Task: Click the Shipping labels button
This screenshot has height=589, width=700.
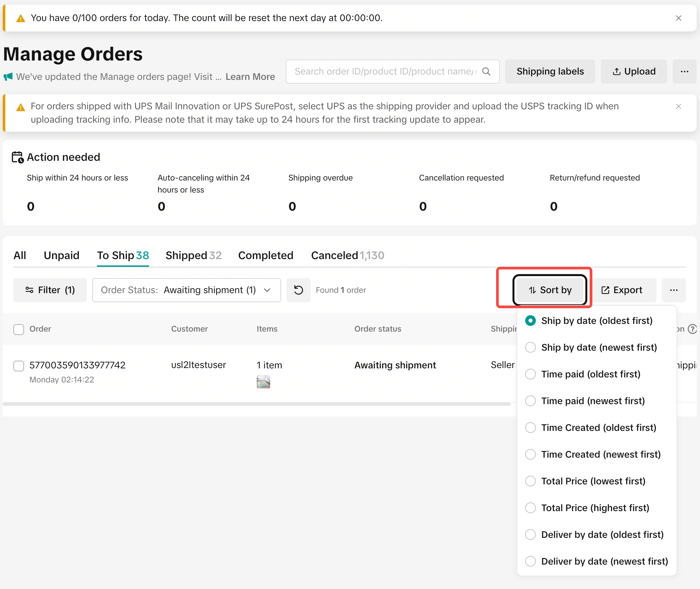Action: 550,72
